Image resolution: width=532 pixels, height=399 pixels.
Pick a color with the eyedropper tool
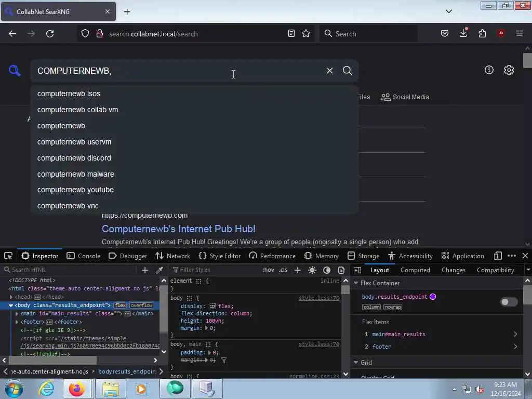159,270
